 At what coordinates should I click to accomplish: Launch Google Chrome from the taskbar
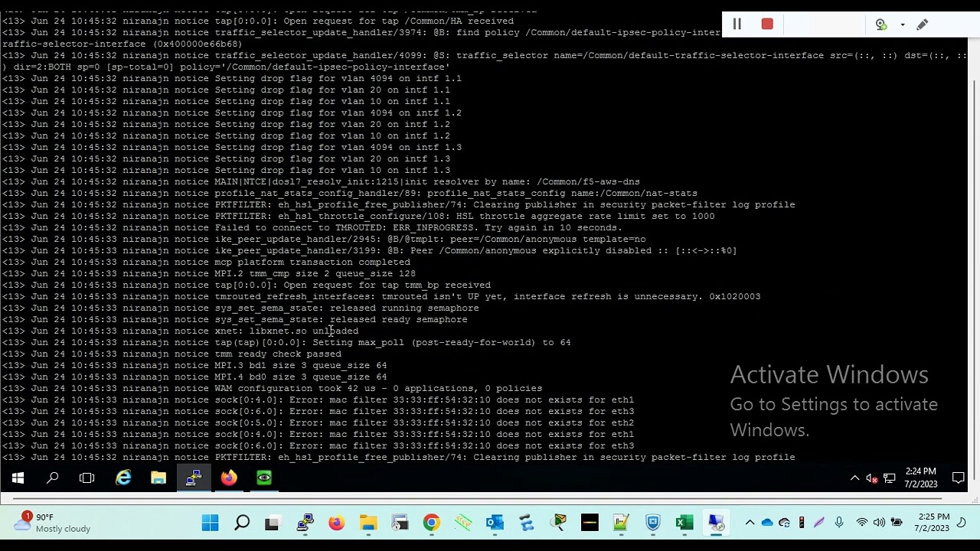432,523
